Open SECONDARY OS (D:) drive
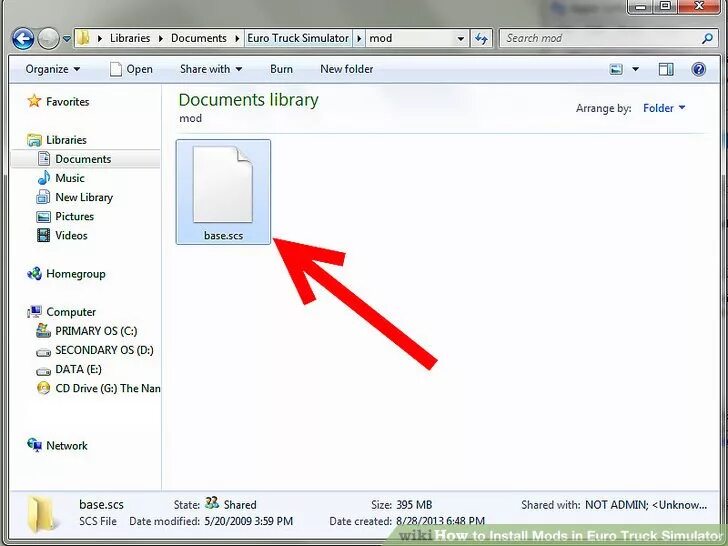The width and height of the screenshot is (728, 546). click(x=104, y=350)
